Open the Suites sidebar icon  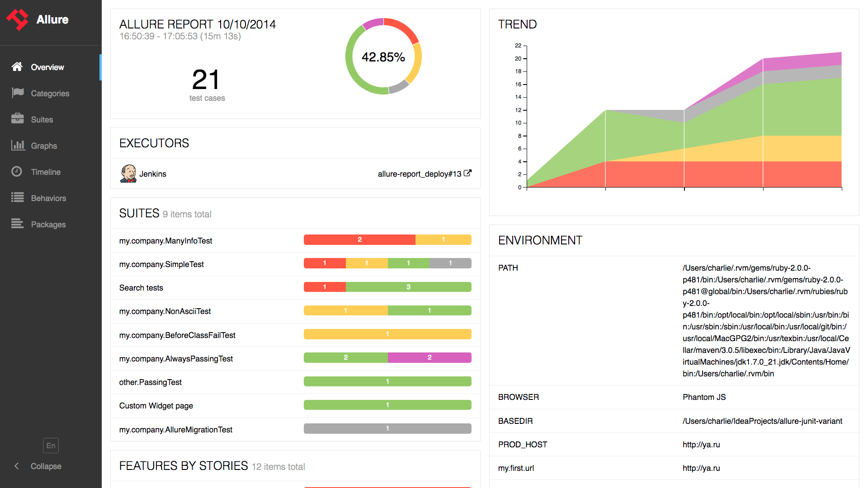(x=18, y=119)
